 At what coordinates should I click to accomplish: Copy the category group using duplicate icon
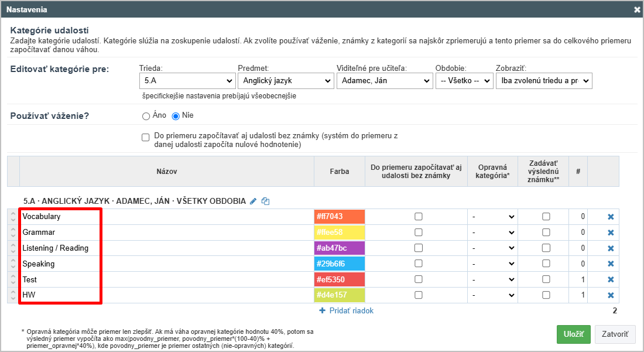[x=265, y=201]
